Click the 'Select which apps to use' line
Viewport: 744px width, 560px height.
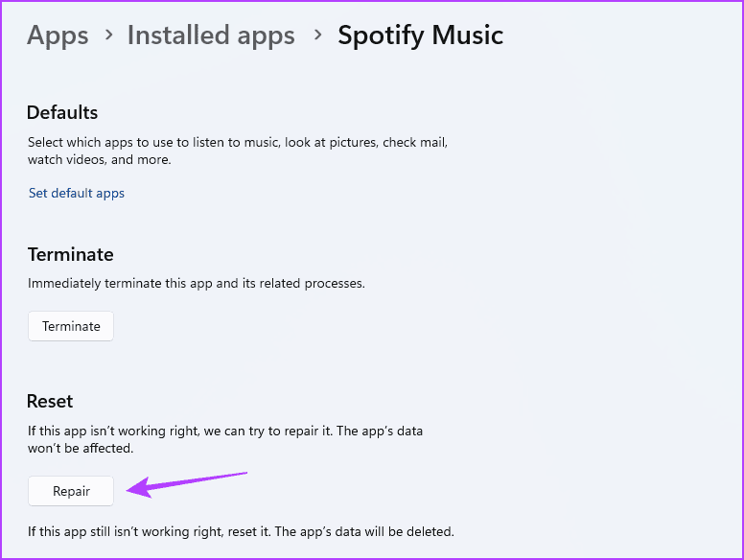coord(238,142)
